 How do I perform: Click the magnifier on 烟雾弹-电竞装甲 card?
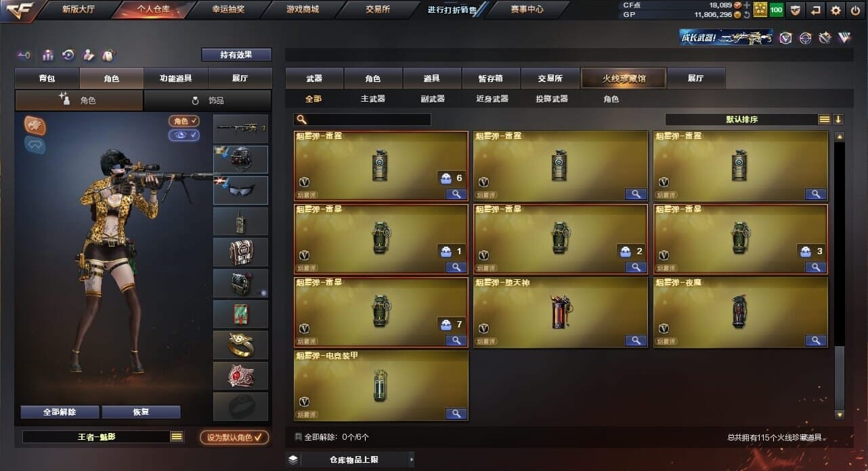(x=456, y=413)
